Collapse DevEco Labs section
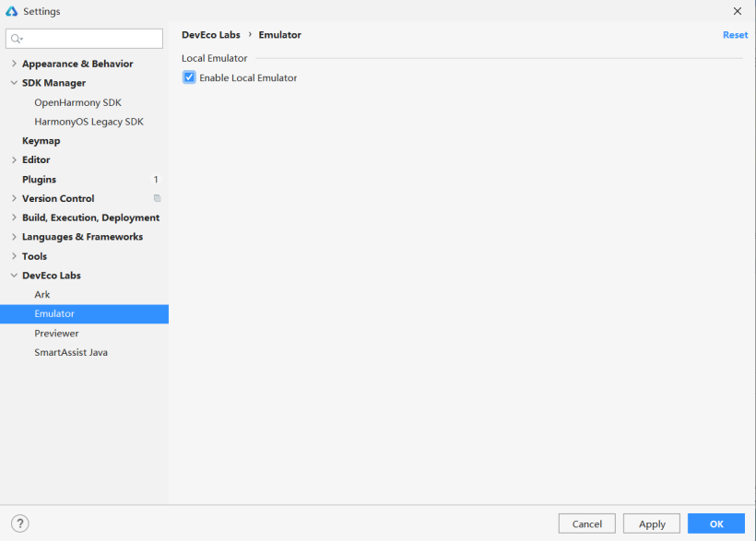The width and height of the screenshot is (756, 541). point(14,276)
